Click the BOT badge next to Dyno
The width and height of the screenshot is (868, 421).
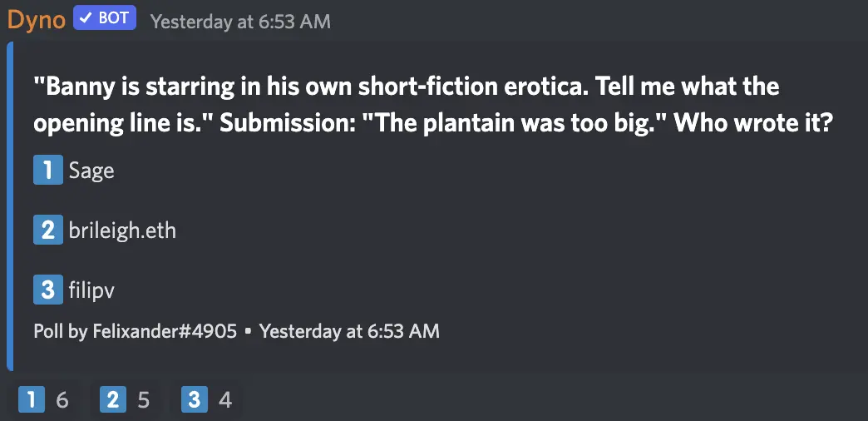pos(105,18)
